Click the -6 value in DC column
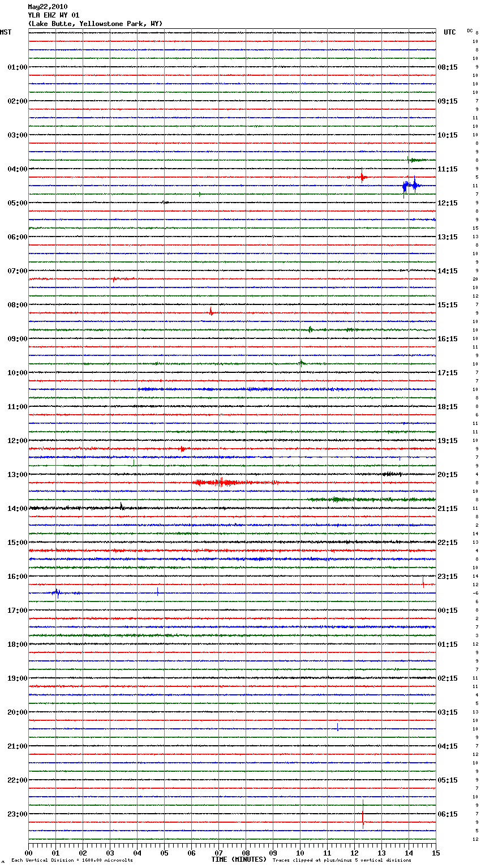The height and width of the screenshot is (868, 481). pyautogui.click(x=475, y=593)
